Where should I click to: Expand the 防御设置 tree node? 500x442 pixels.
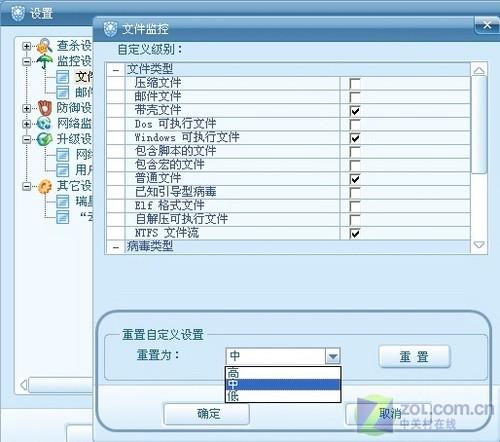pos(27,108)
